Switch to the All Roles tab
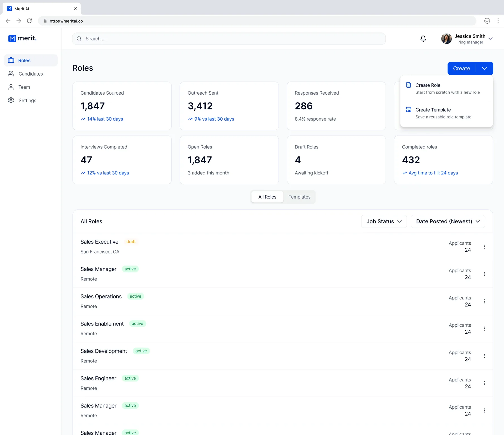504x435 pixels. 267,197
